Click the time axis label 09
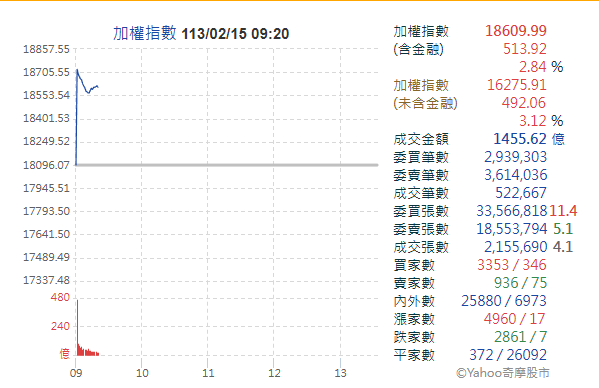 tap(76, 373)
